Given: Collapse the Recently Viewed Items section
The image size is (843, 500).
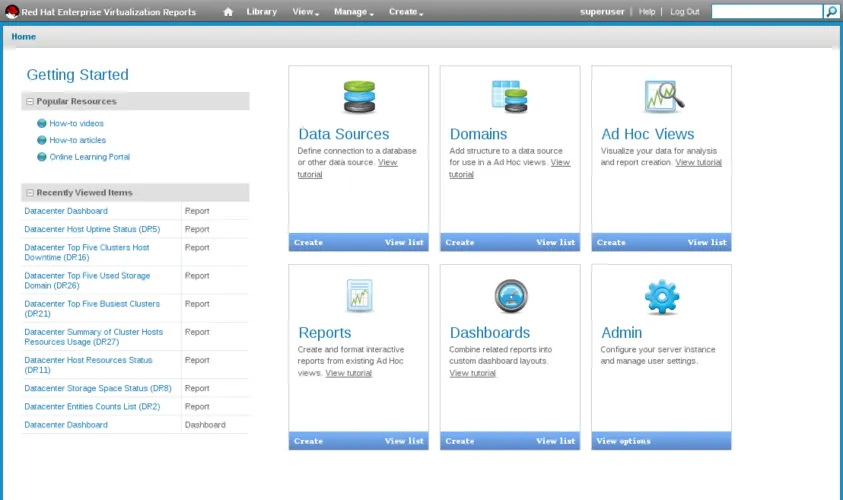Looking at the screenshot, I should click(x=30, y=192).
